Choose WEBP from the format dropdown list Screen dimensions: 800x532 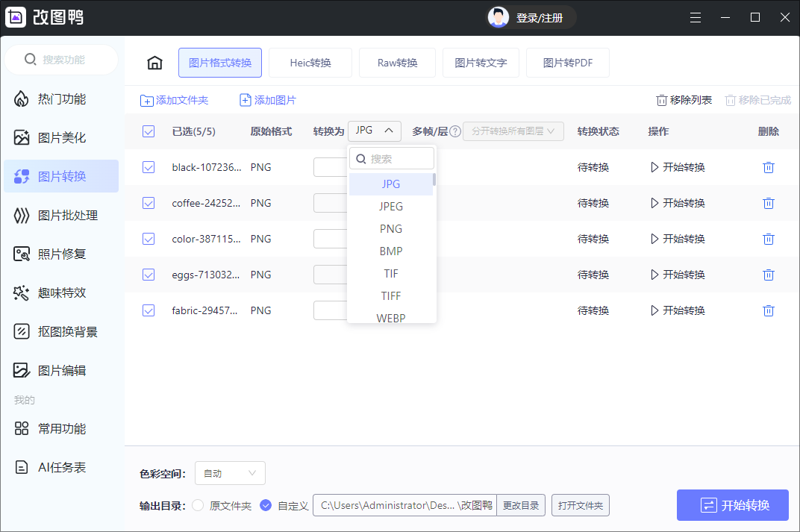391,318
